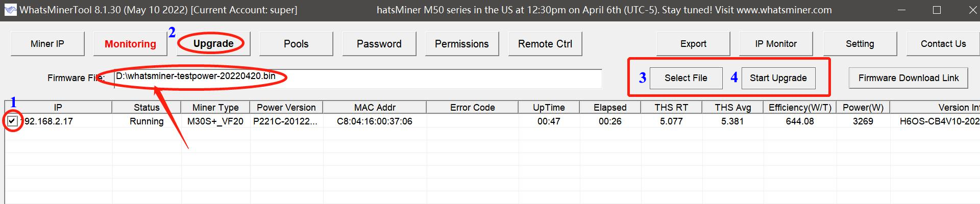The height and width of the screenshot is (204, 980).
Task: Open the Upgrade tab
Action: point(213,44)
